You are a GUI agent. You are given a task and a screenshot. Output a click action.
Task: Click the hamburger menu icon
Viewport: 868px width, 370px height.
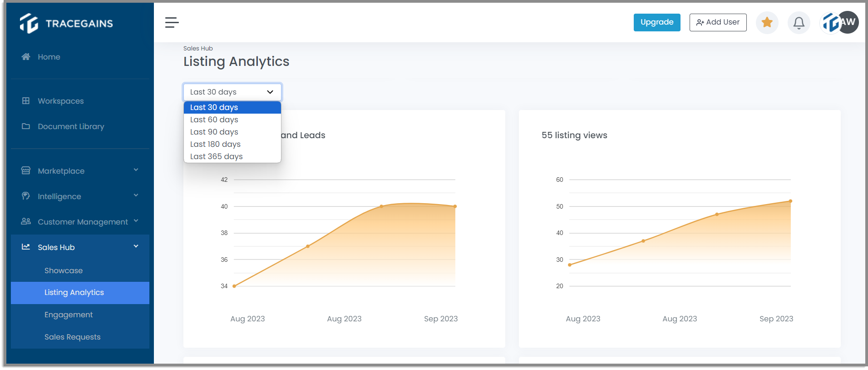[172, 22]
